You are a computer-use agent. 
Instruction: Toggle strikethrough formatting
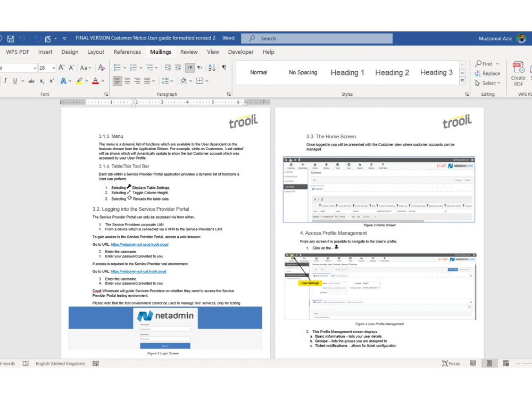point(31,81)
